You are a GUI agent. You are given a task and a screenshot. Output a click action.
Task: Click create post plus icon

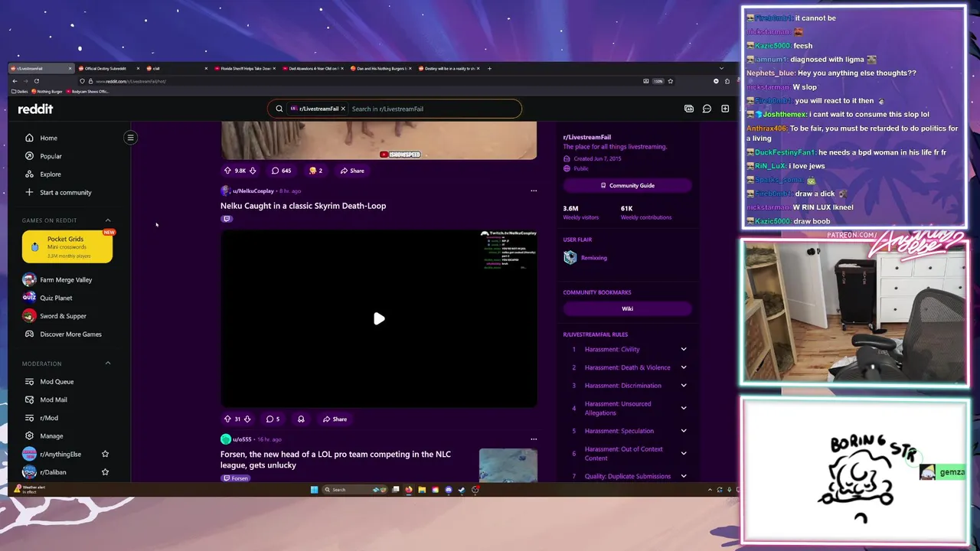pos(725,109)
